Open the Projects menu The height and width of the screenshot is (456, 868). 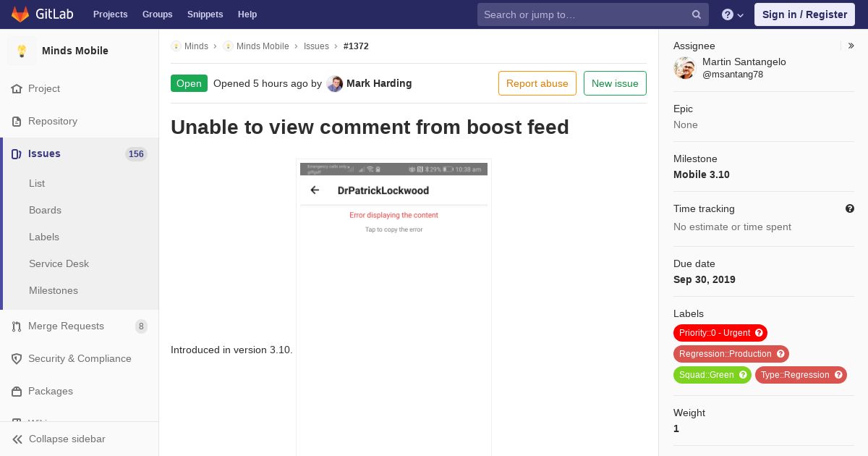click(110, 14)
